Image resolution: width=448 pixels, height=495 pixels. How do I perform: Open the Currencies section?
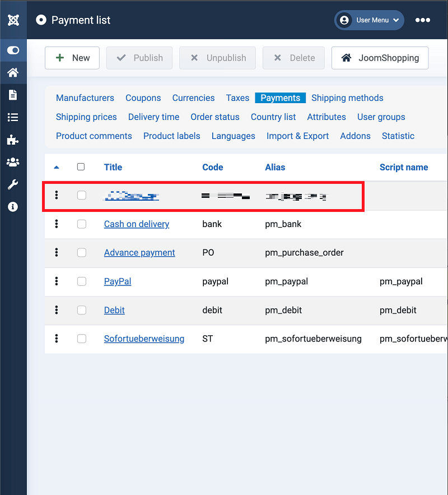(193, 98)
